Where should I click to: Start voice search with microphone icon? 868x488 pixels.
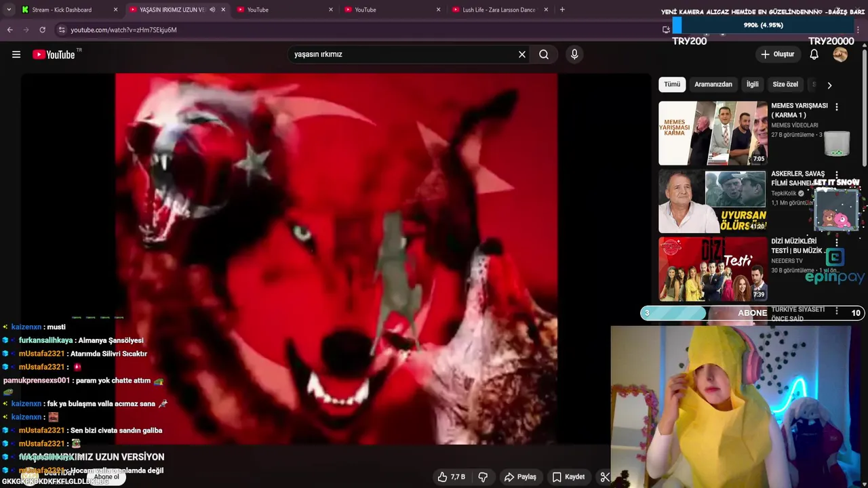point(574,54)
